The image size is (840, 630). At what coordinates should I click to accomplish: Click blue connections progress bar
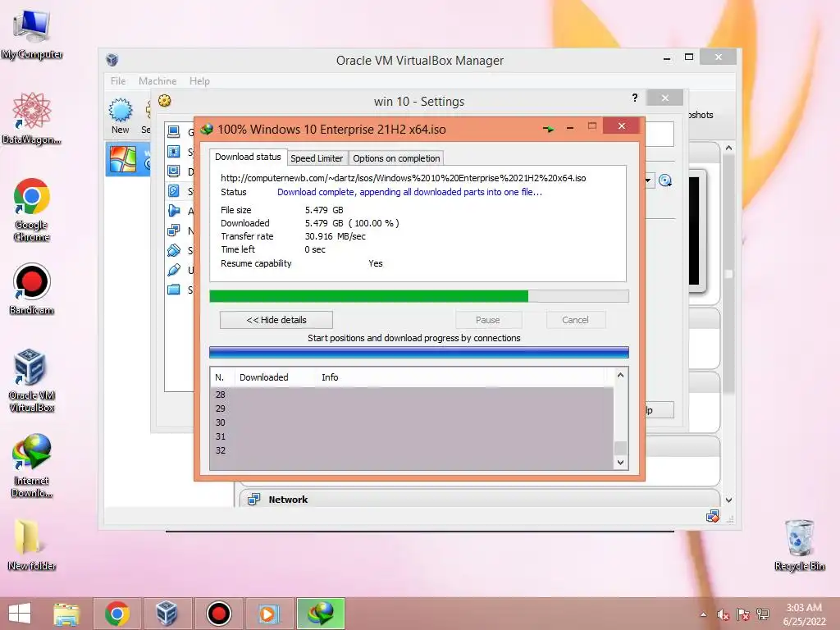419,352
